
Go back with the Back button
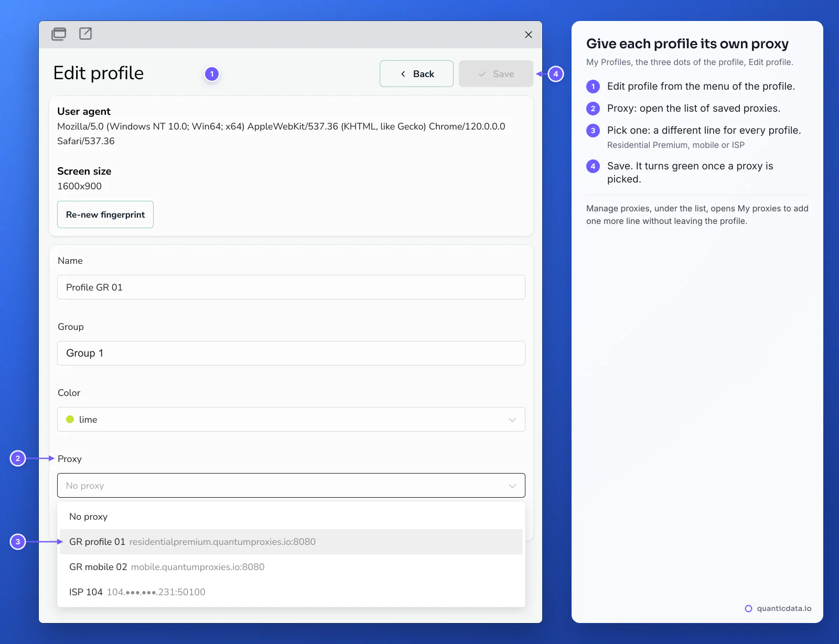point(416,74)
